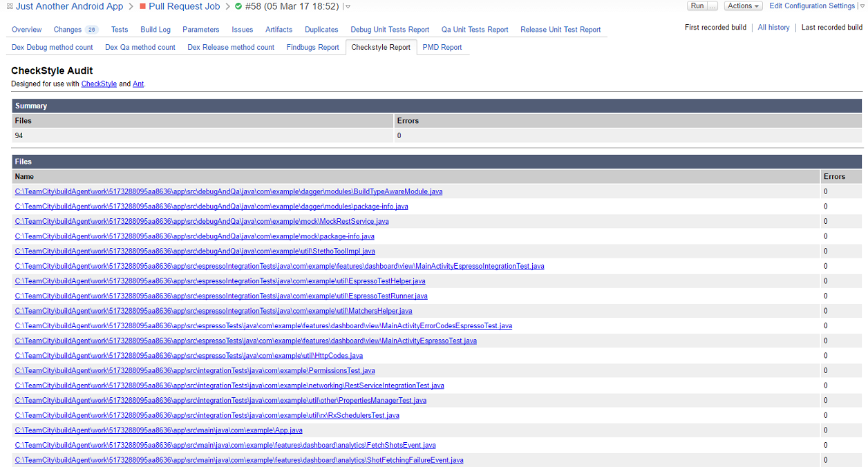Open StethoToolImpl.java file link
The height and width of the screenshot is (467, 868).
195,251
